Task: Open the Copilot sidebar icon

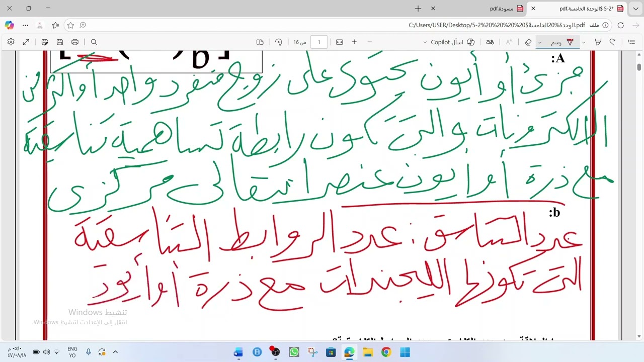Action: click(x=9, y=25)
